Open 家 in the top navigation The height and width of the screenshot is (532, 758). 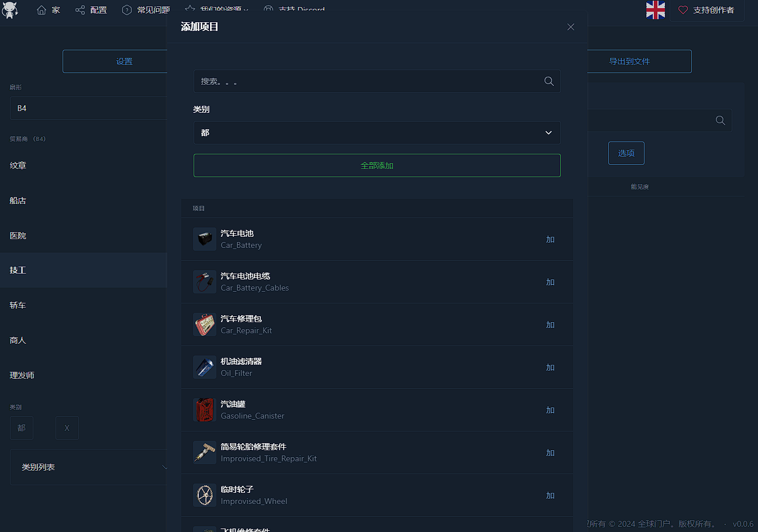pyautogui.click(x=49, y=10)
